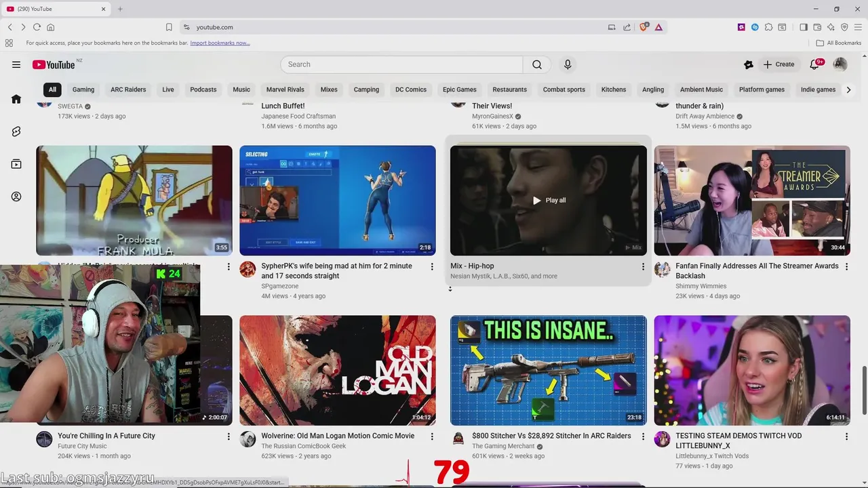
Task: Open the browser main menu
Action: pyautogui.click(x=858, y=27)
